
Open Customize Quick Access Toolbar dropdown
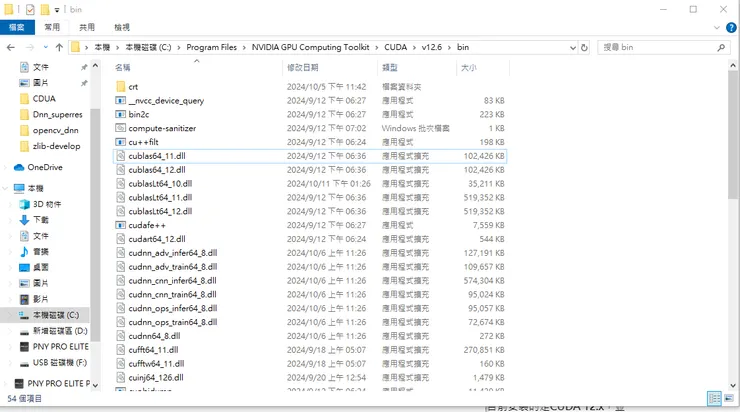click(57, 10)
